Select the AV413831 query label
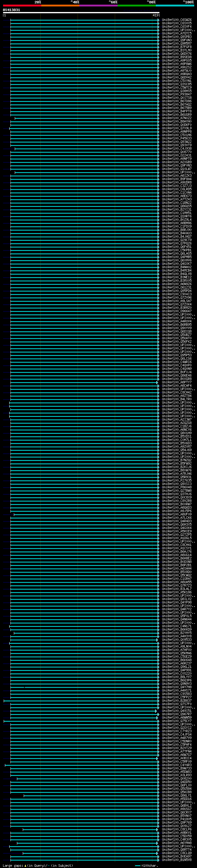Screen dimensions: 197x868 pyautogui.click(x=11, y=10)
